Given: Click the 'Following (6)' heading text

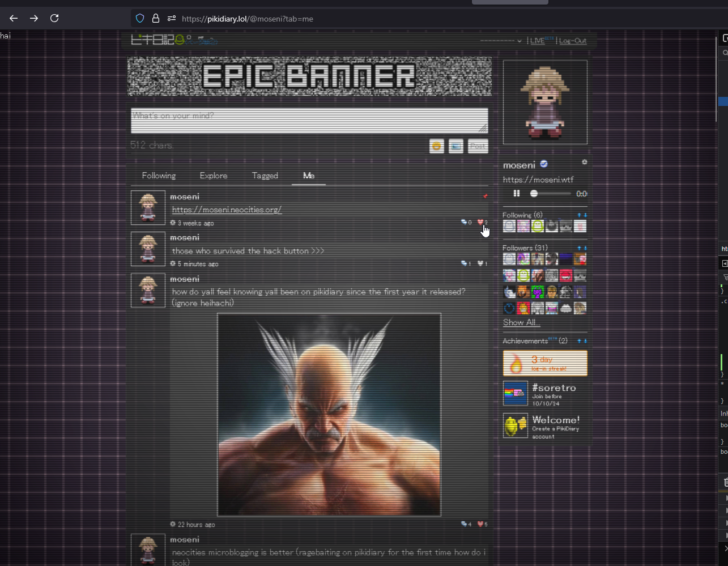Looking at the screenshot, I should (522, 215).
